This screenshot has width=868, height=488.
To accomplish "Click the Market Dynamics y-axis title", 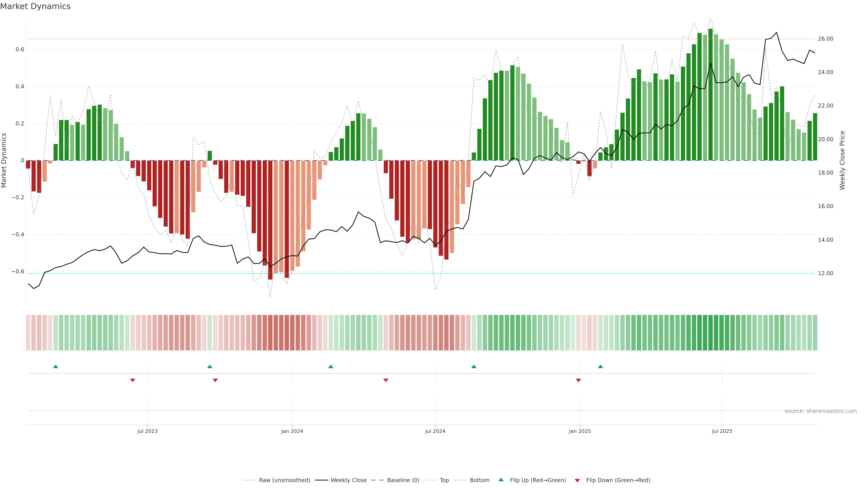I will pos(4,160).
